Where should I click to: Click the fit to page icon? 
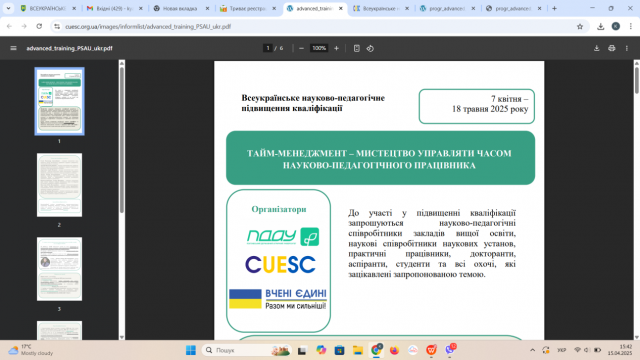point(356,48)
